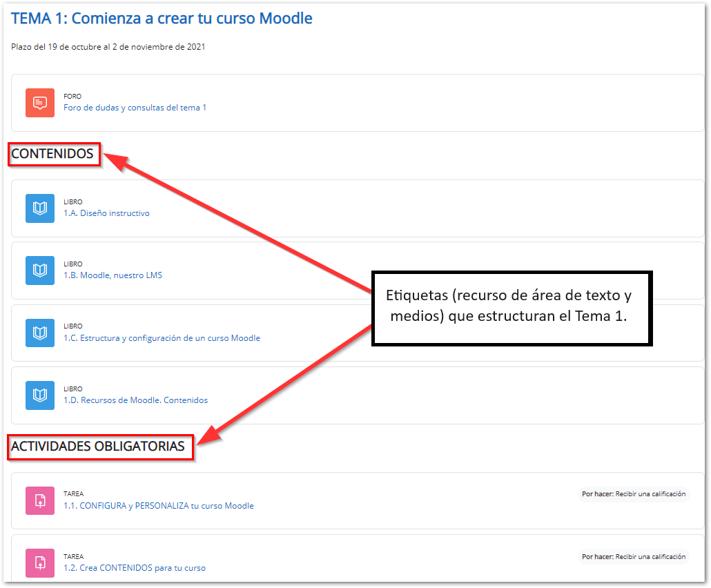Open the TEMA 1: Comienza a crear tu curso Moodle heading
711x588 pixels.
(162, 19)
